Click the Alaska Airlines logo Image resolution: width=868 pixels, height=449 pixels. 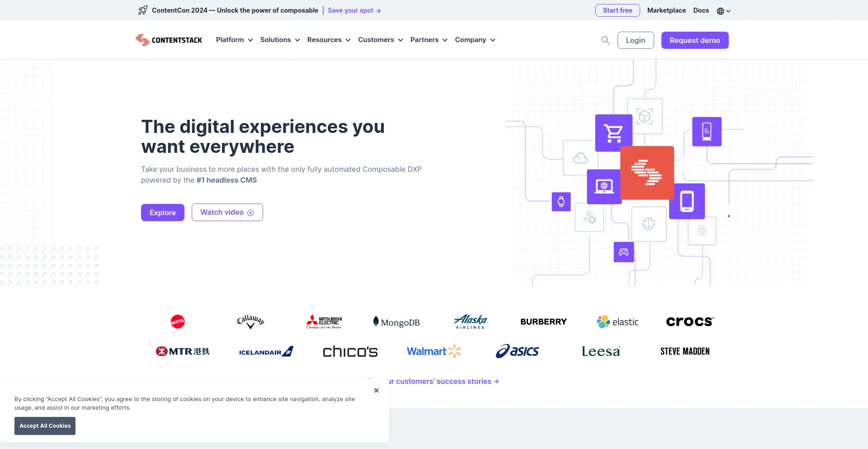pos(470,321)
